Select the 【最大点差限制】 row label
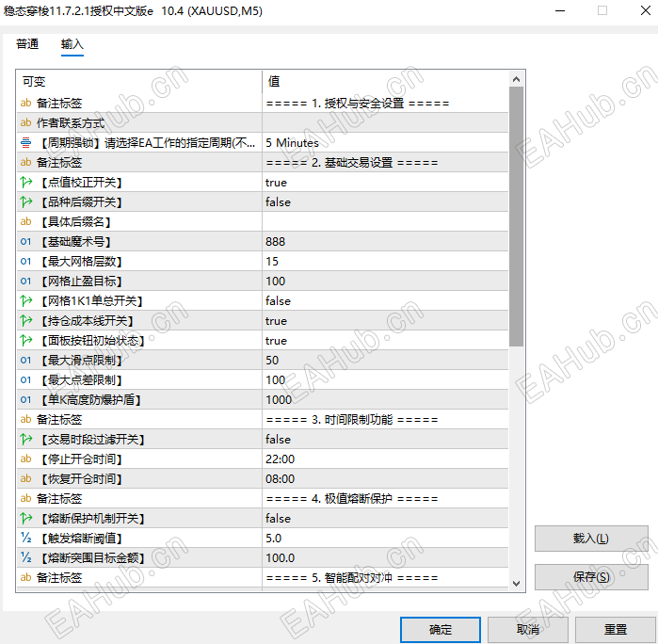The height and width of the screenshot is (644, 658). coord(81,380)
